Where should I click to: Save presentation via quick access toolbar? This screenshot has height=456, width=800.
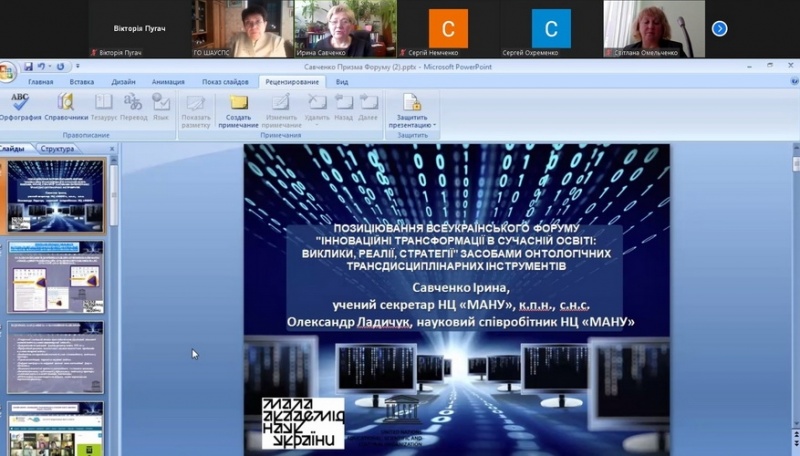coord(29,66)
